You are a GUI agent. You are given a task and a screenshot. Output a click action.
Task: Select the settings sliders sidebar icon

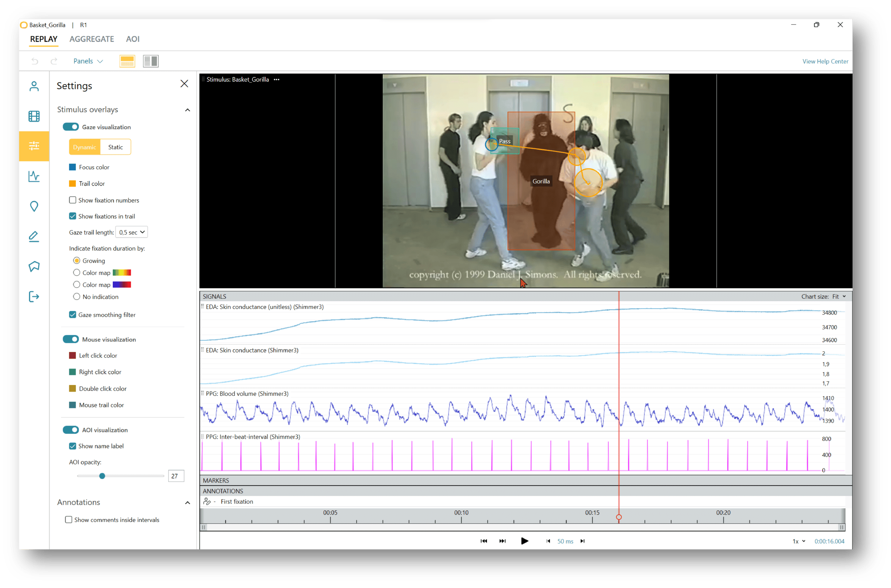point(34,146)
